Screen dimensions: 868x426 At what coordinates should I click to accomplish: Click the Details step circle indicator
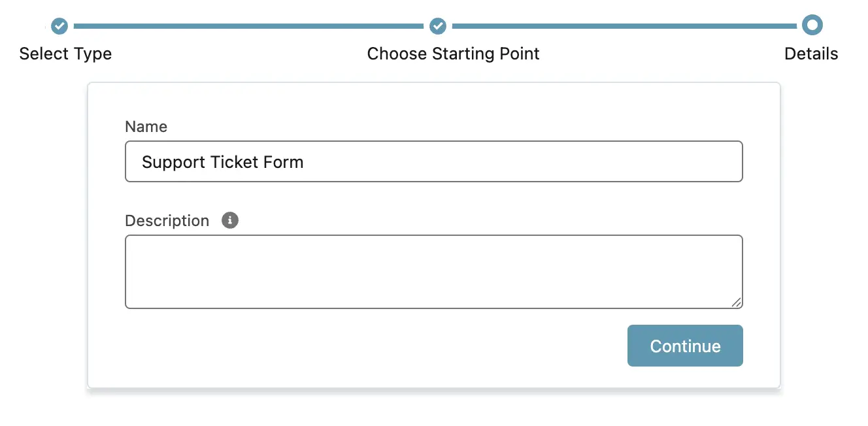[812, 25]
